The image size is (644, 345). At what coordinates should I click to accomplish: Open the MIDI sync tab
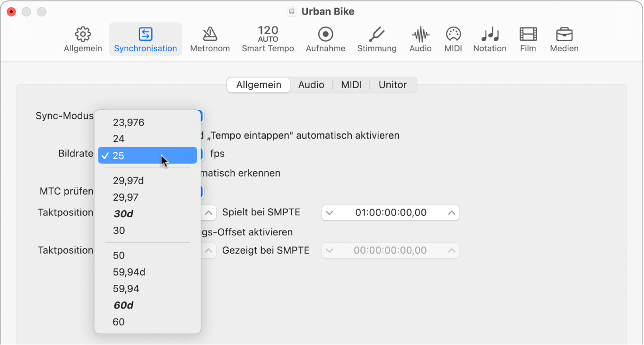pos(351,85)
